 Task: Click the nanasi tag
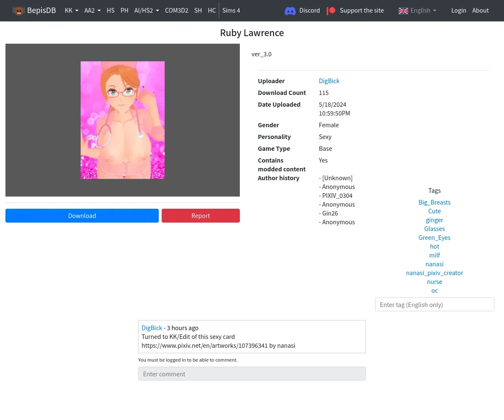(434, 264)
